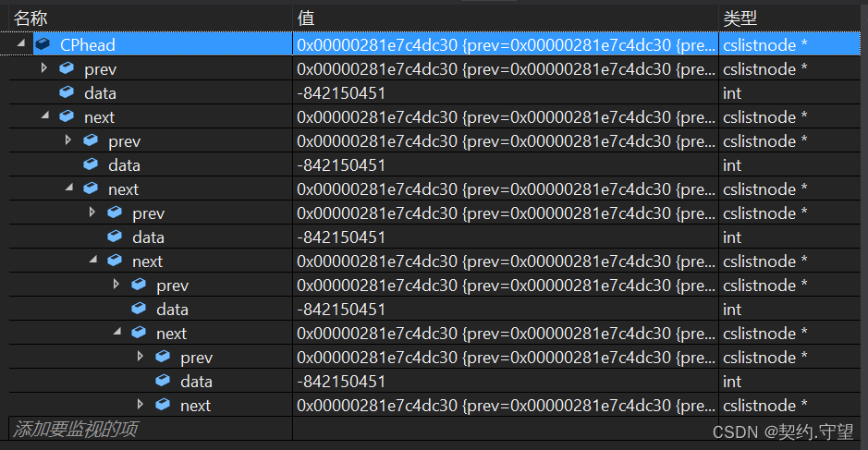The width and height of the screenshot is (868, 450).
Task: Click the cube icon of CPhead->prev
Action: coord(67,68)
